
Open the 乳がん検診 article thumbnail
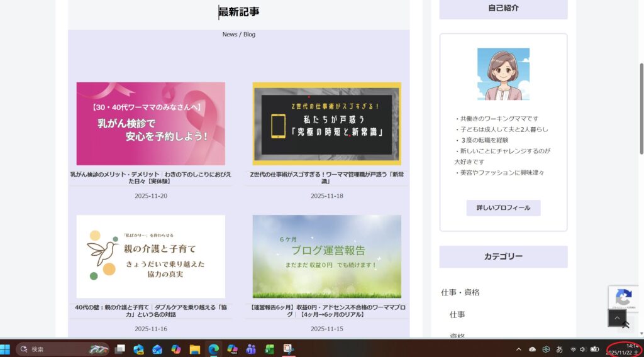pyautogui.click(x=150, y=124)
